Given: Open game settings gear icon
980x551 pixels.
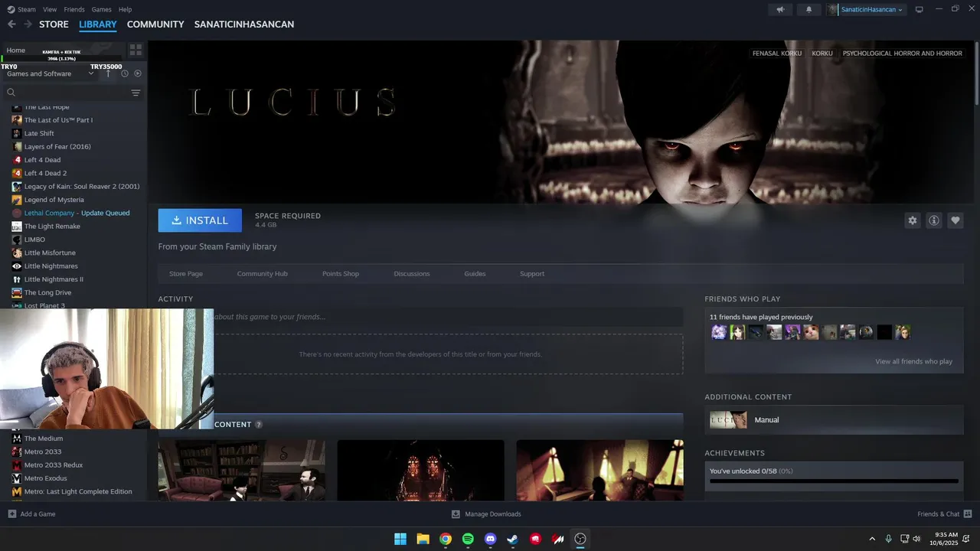Looking at the screenshot, I should pyautogui.click(x=912, y=220).
